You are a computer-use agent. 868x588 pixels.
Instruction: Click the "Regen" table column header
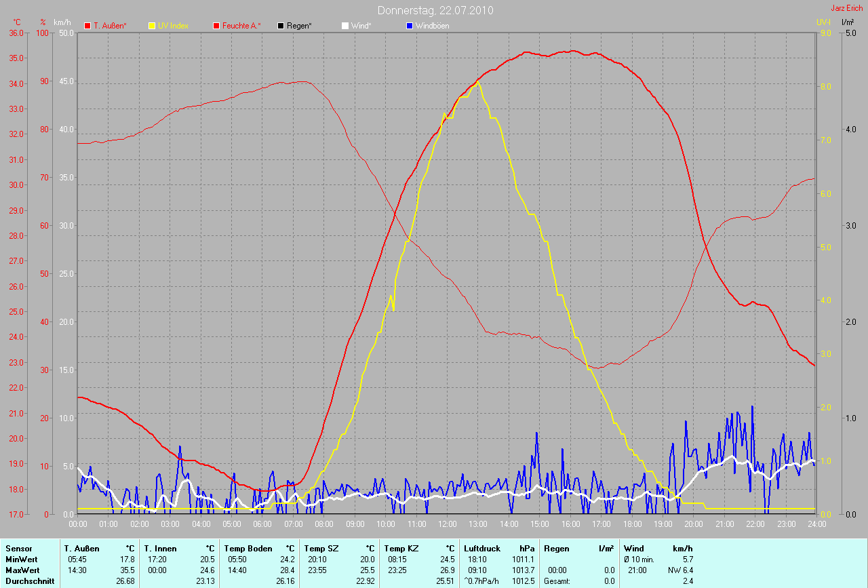point(556,548)
